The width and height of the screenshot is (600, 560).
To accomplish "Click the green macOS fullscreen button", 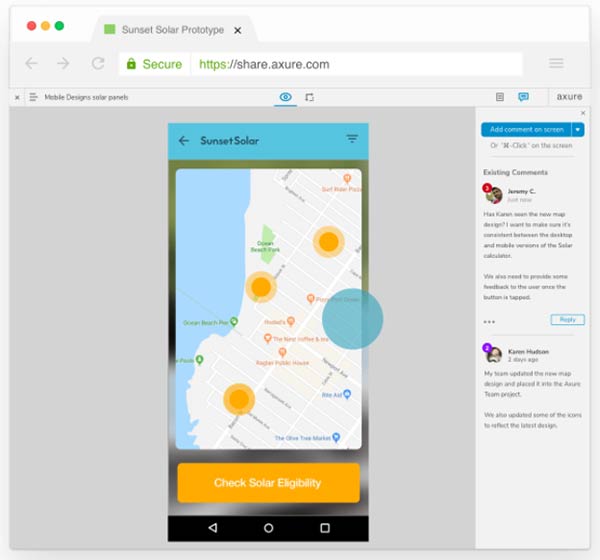I will click(x=59, y=26).
